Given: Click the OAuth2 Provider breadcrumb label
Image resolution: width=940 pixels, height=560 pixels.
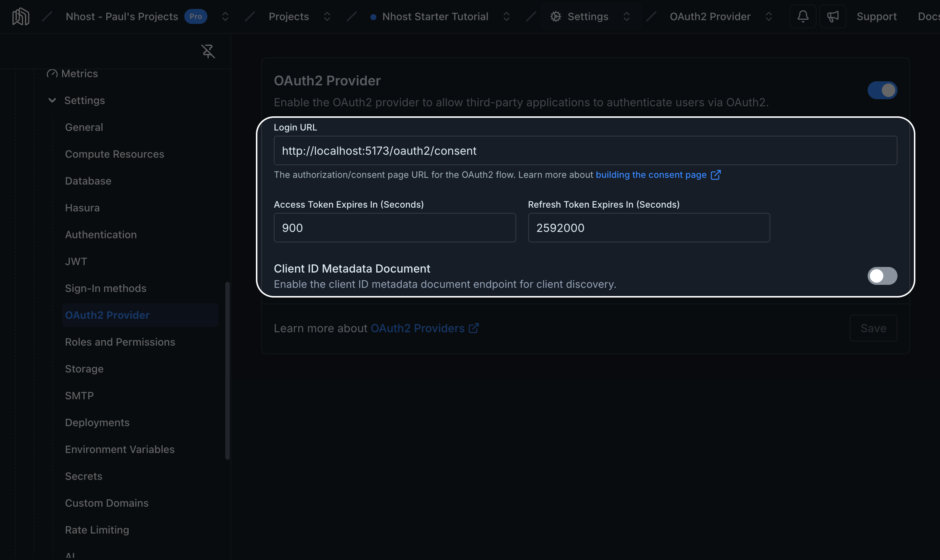Looking at the screenshot, I should click(x=710, y=17).
